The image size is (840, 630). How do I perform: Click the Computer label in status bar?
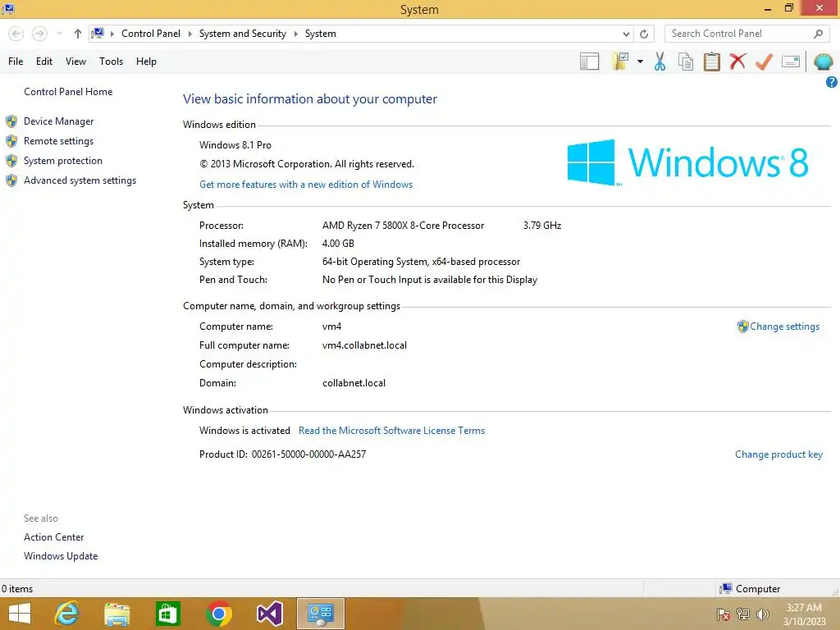click(757, 589)
